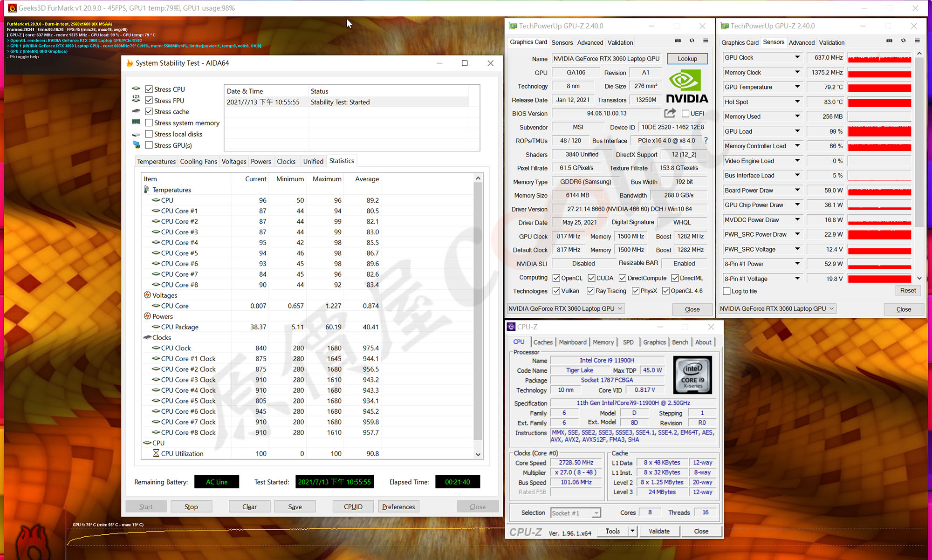Click the camera icon in the GPU-Z Sensors window
Image resolution: width=932 pixels, height=560 pixels.
tap(889, 41)
